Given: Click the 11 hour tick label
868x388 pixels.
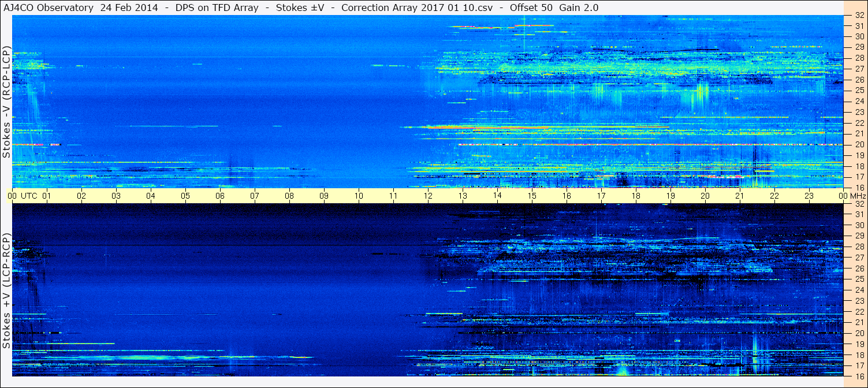Looking at the screenshot, I should point(393,196).
